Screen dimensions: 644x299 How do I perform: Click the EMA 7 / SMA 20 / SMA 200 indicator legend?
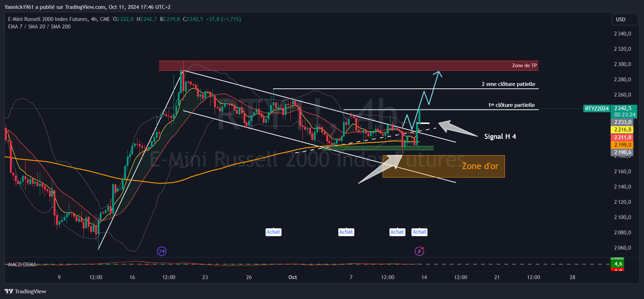(39, 27)
